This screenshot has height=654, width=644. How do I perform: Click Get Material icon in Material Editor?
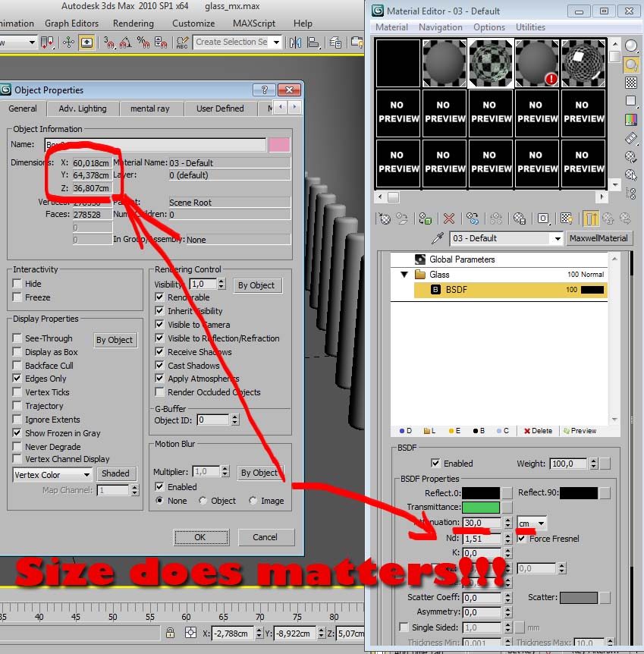point(385,219)
